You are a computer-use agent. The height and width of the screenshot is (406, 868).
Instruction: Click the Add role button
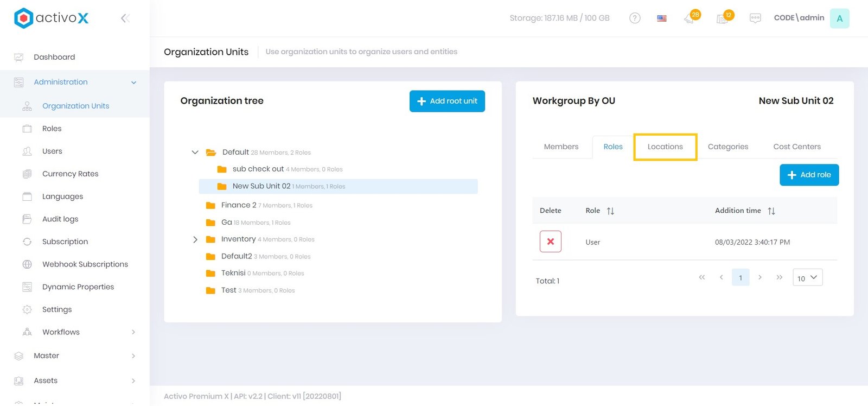[x=809, y=175]
